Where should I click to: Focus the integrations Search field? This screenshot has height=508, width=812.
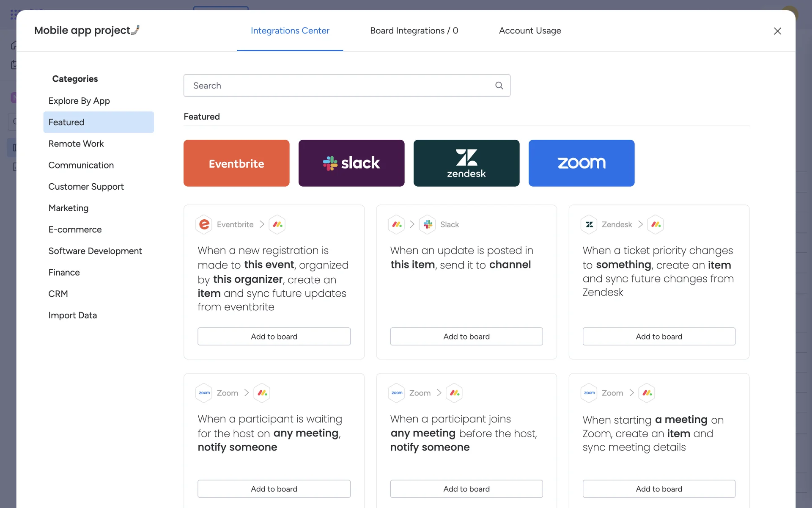(x=338, y=86)
